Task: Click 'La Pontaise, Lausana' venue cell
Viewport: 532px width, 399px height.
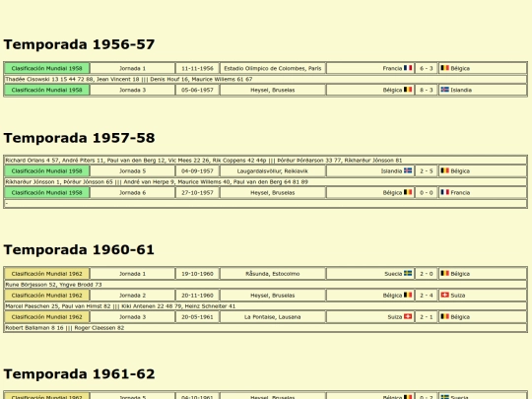Action: pyautogui.click(x=273, y=317)
